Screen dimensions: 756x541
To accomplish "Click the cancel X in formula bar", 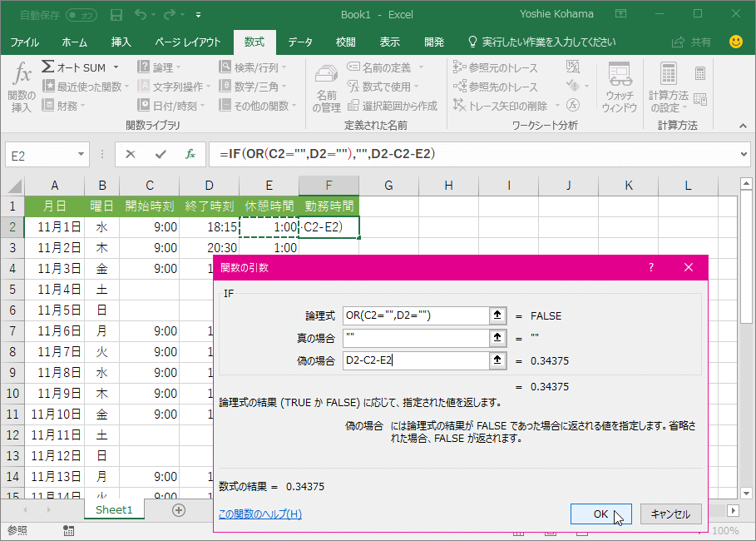I will pos(131,154).
